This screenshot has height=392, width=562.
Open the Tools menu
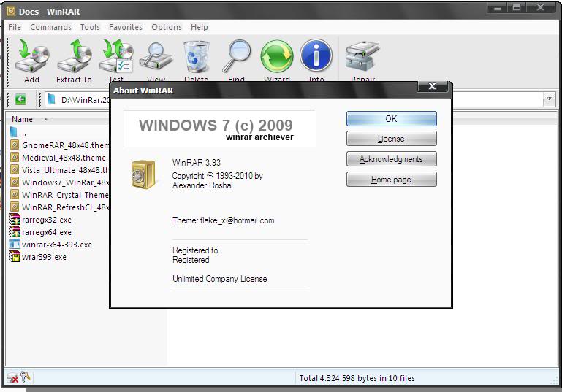pyautogui.click(x=90, y=27)
